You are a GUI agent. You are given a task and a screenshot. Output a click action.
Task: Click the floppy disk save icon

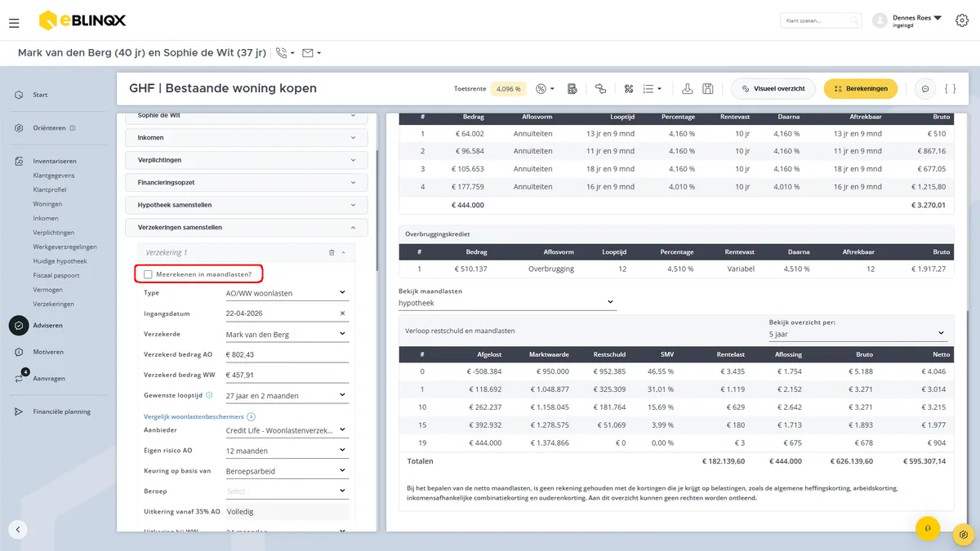click(708, 88)
